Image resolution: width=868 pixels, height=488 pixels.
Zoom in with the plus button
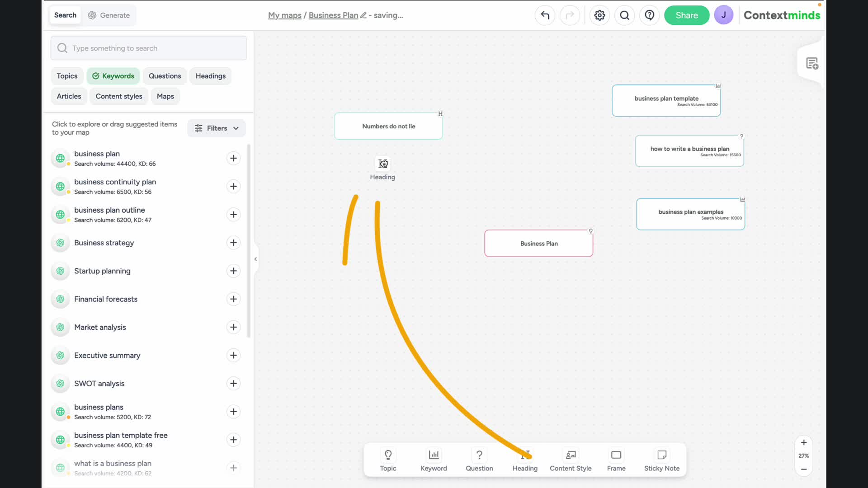[804, 443]
